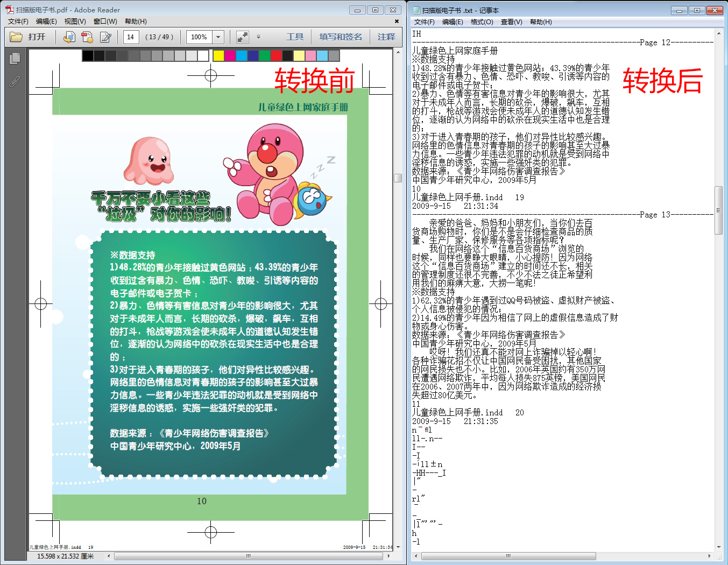Viewport: 728px width, 565px height.
Task: Click the Notepad line 2009-9-15 21:31:35
Action: click(x=455, y=421)
